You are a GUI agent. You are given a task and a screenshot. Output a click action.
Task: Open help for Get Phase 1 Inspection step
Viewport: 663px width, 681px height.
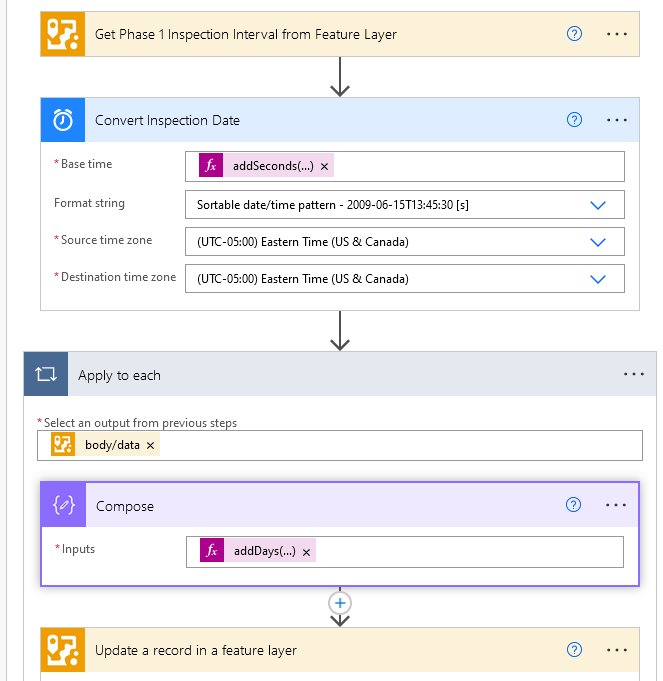tap(574, 34)
